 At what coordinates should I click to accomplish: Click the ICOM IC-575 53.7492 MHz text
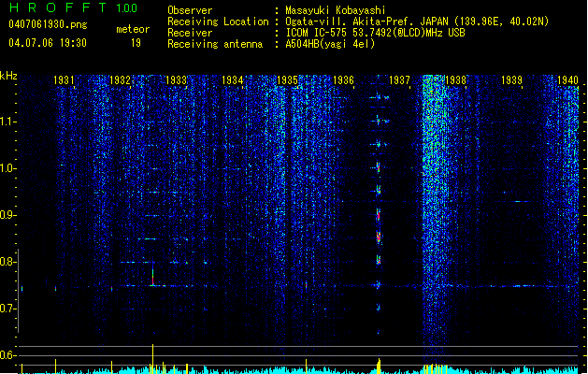[x=376, y=33]
